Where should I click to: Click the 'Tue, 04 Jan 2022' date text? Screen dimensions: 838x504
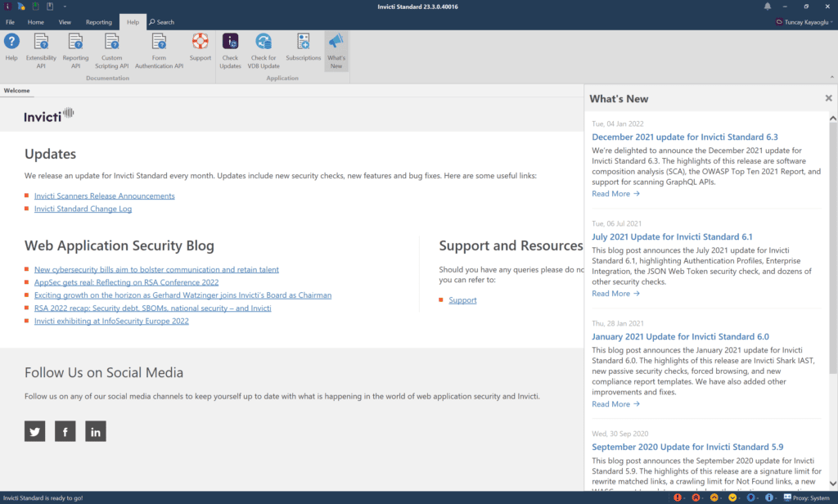tap(617, 124)
